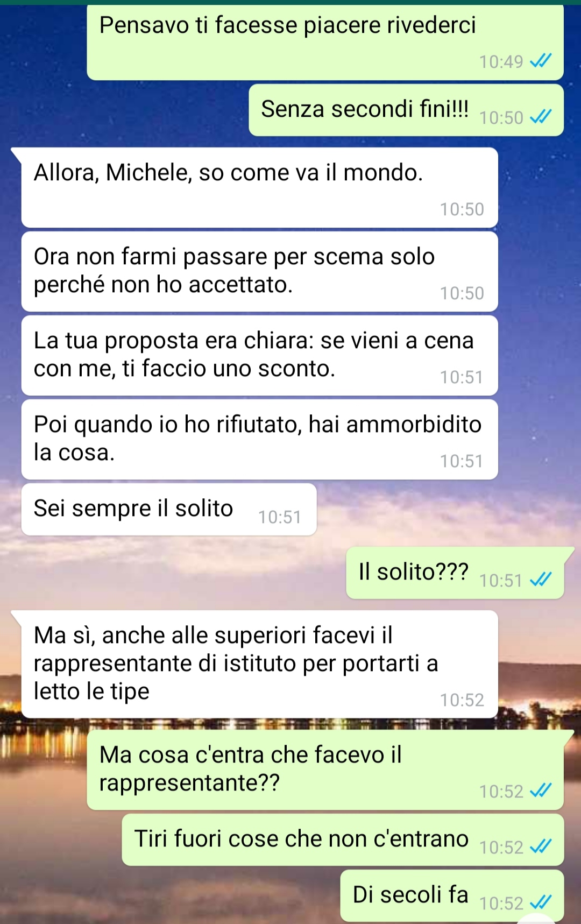Select the "Ma cosa c'entra che facevo" message
This screenshot has width=581, height=924.
(325, 770)
